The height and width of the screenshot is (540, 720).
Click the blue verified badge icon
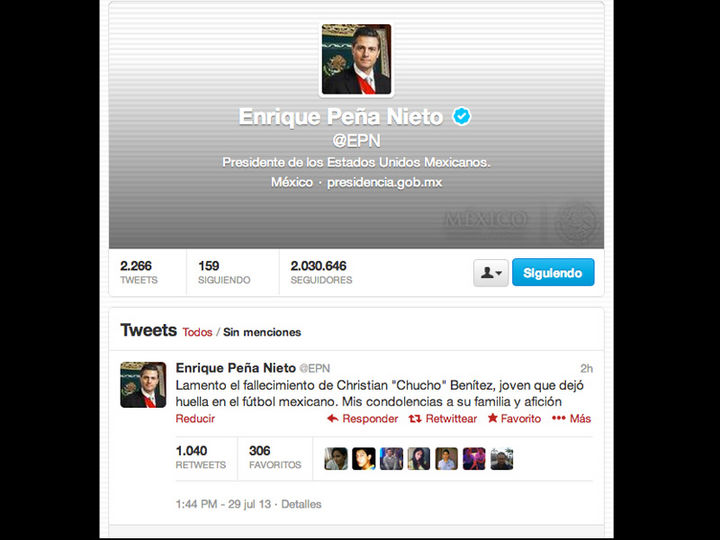[x=462, y=116]
